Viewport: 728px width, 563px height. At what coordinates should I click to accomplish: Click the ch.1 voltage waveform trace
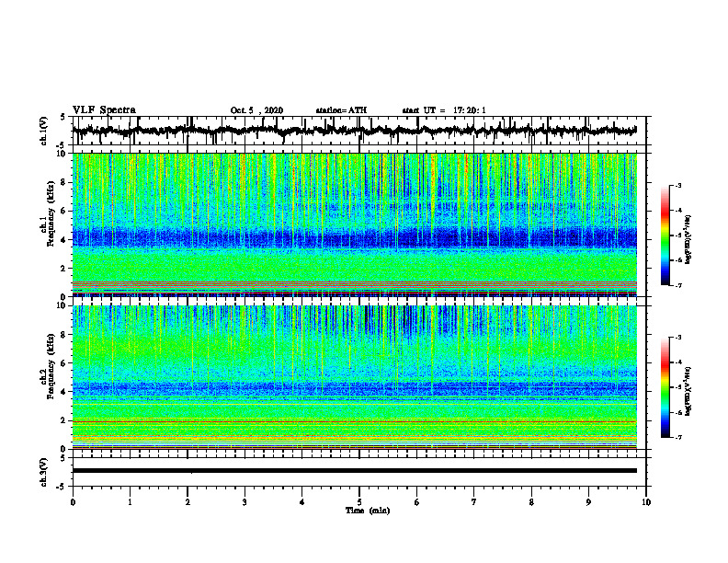355,131
